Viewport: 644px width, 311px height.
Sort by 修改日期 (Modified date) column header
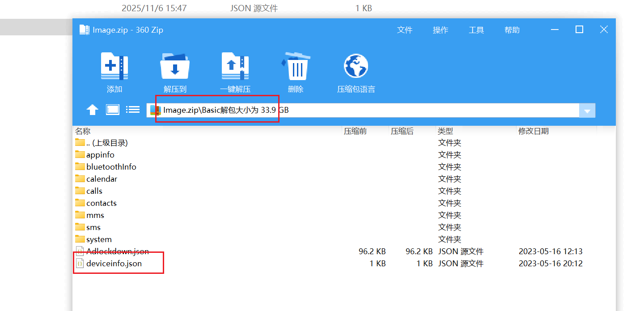534,131
